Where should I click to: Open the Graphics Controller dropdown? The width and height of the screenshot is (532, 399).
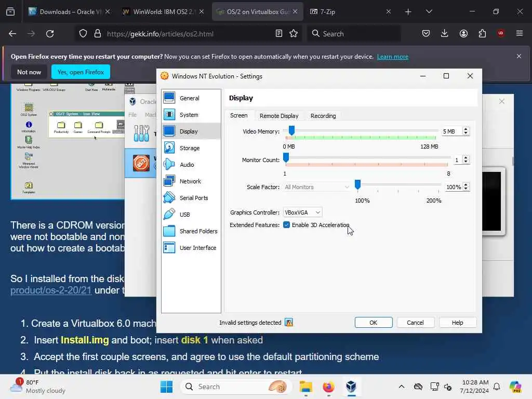pos(302,212)
